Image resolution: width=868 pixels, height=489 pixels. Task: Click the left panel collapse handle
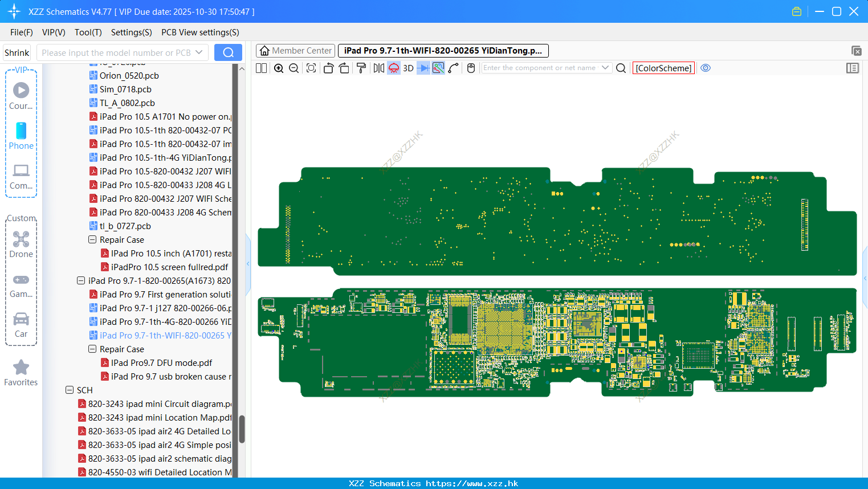point(248,264)
